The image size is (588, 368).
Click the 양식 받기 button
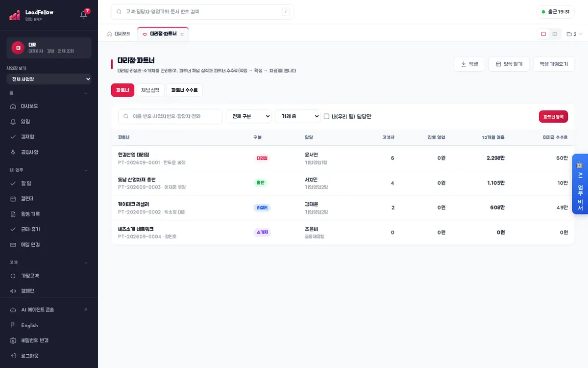(x=509, y=64)
